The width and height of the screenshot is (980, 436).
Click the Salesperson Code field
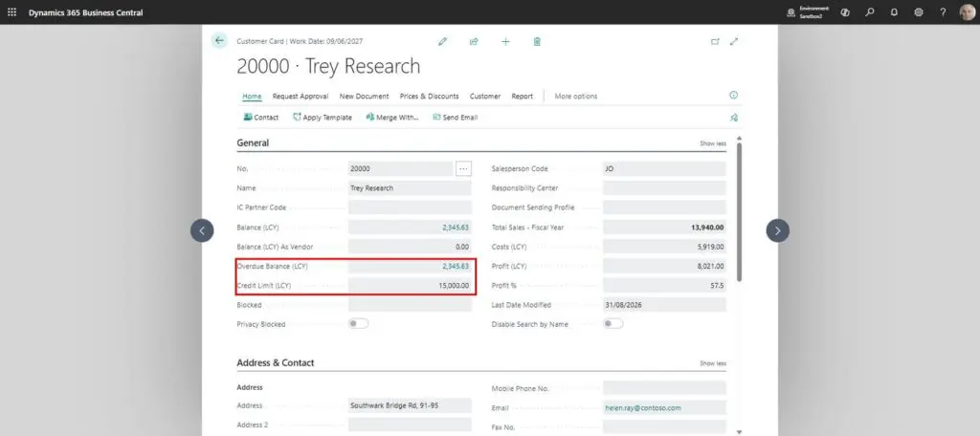(x=664, y=168)
